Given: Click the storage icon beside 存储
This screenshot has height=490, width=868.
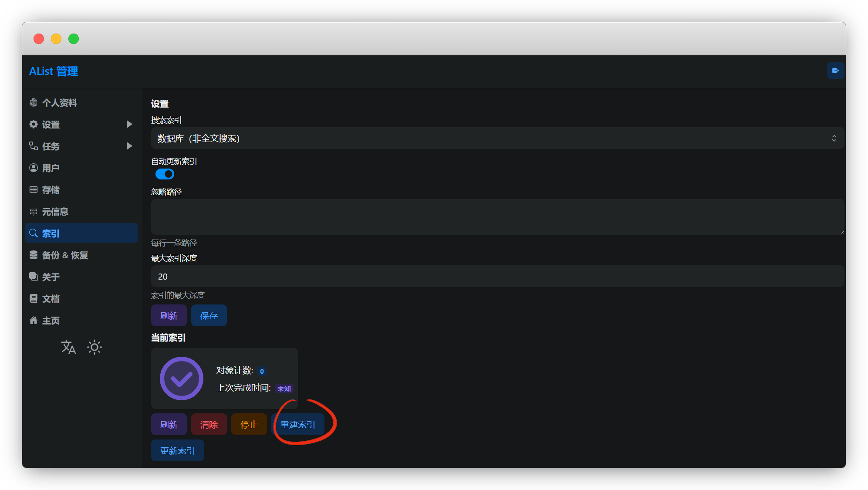Looking at the screenshot, I should coord(34,189).
